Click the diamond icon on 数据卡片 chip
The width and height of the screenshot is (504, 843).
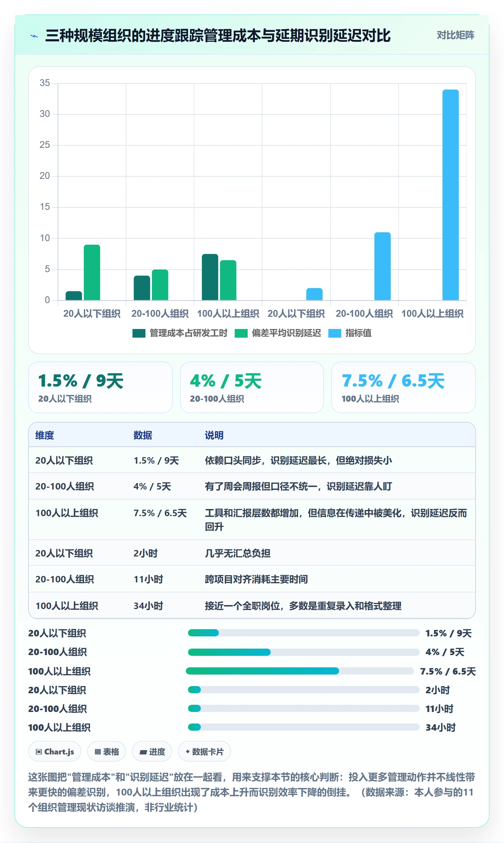(x=187, y=752)
